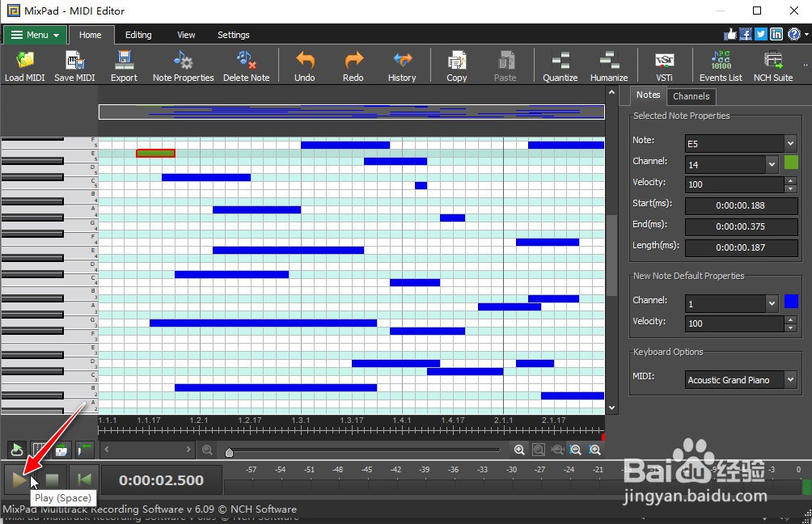Expand the default Channel dropdown showing 1

(x=772, y=303)
